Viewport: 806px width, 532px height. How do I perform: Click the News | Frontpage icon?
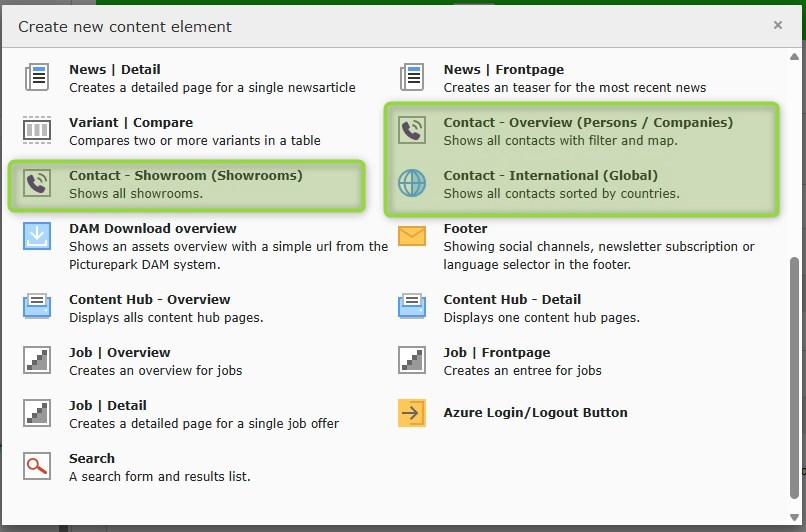412,77
